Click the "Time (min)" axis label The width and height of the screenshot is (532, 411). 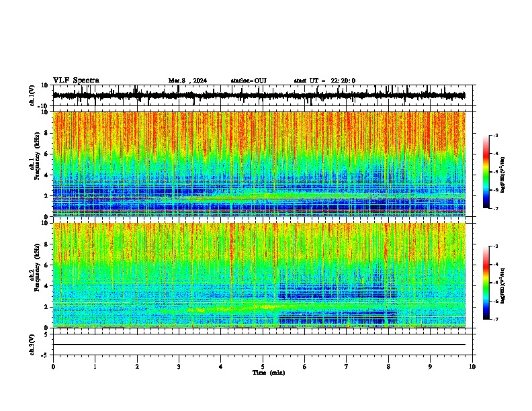pos(269,373)
